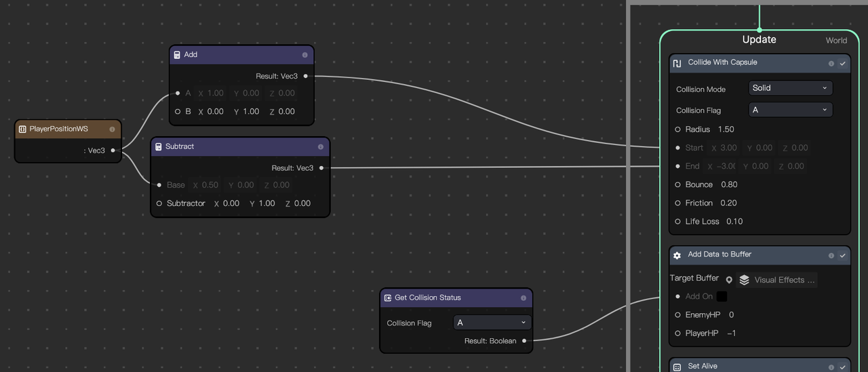This screenshot has width=868, height=372.
Task: Click the Add node B input port
Action: [x=178, y=111]
